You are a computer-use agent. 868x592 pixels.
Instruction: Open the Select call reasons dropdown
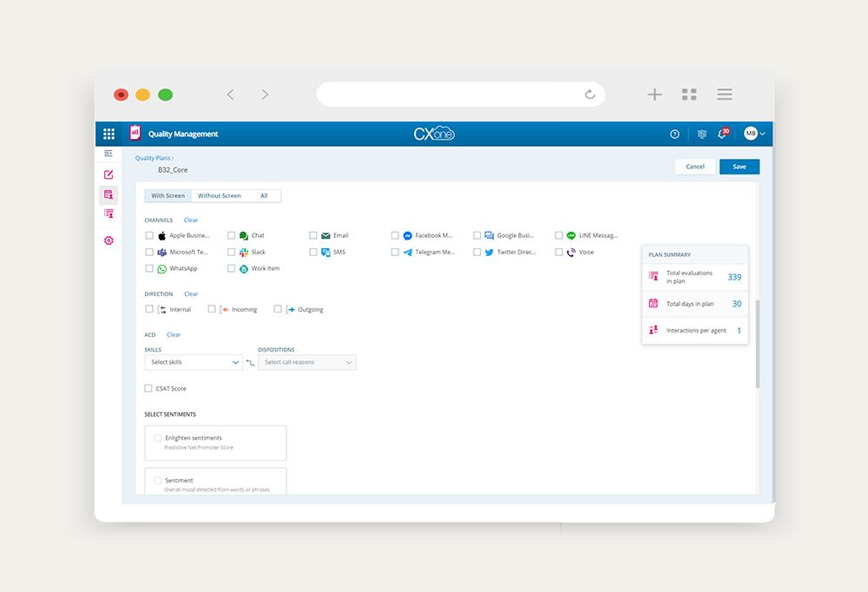tap(307, 363)
